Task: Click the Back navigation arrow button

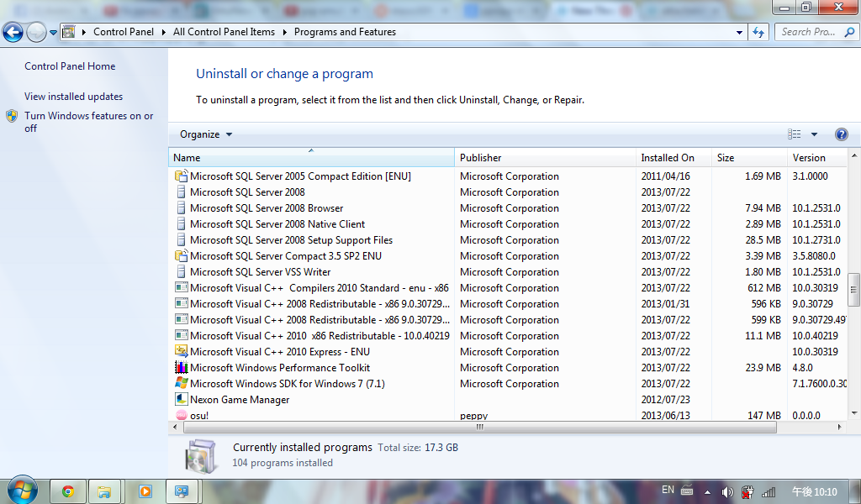Action: click(x=13, y=33)
